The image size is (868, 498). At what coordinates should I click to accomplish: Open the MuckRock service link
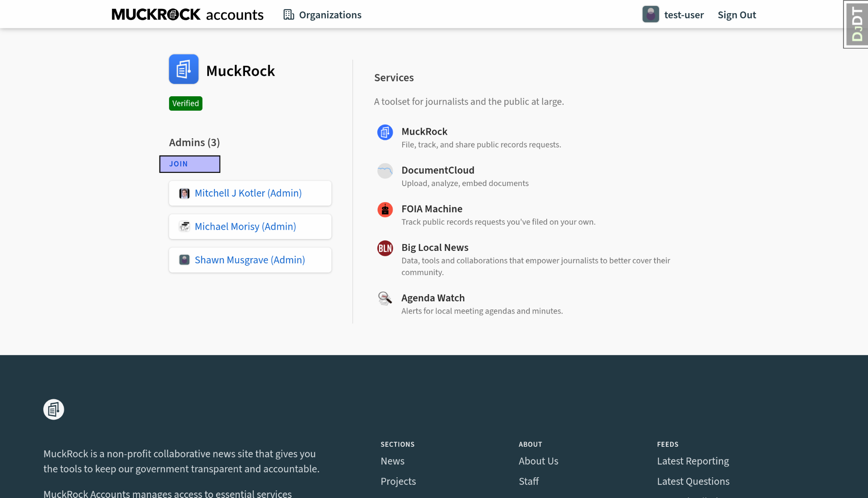[x=424, y=132]
